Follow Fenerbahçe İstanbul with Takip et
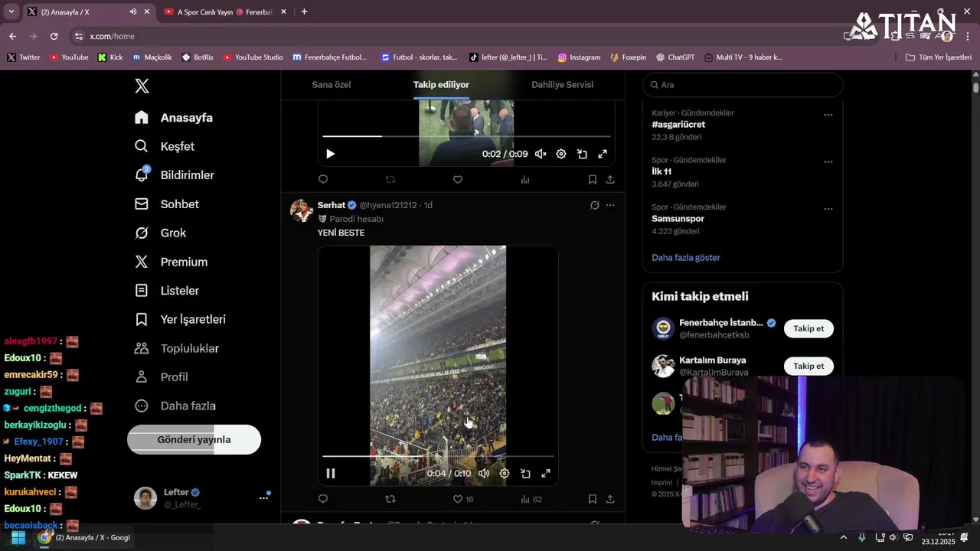 point(808,328)
